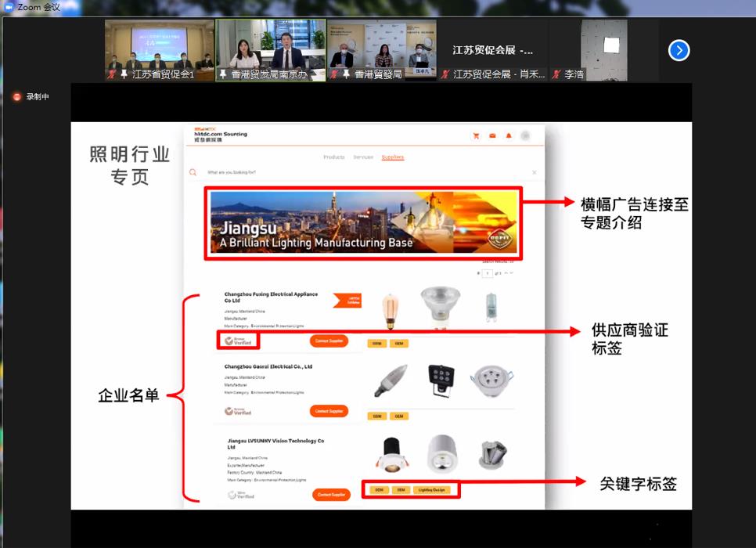
Task: Open the Jiangsu lighting manufacturing banner ad
Action: (x=364, y=222)
